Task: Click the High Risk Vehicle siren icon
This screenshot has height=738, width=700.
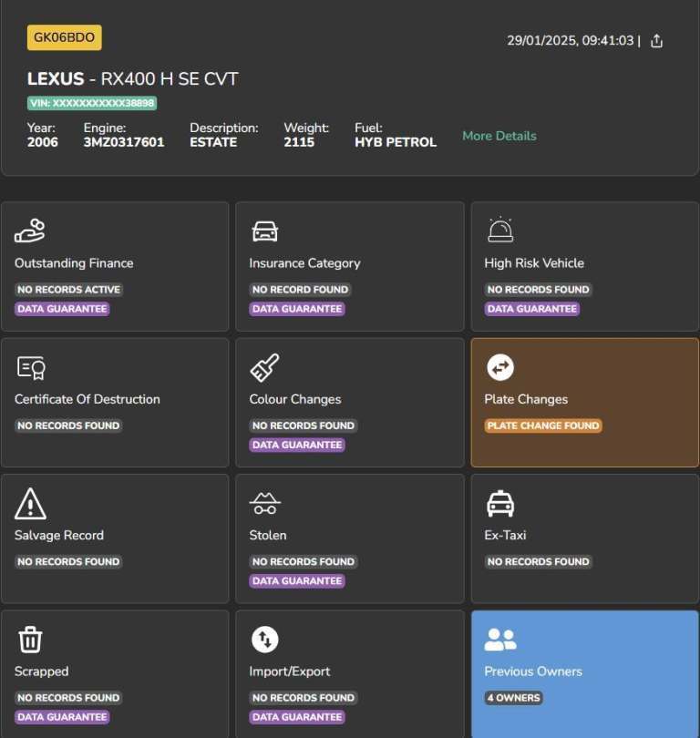Action: 500,230
